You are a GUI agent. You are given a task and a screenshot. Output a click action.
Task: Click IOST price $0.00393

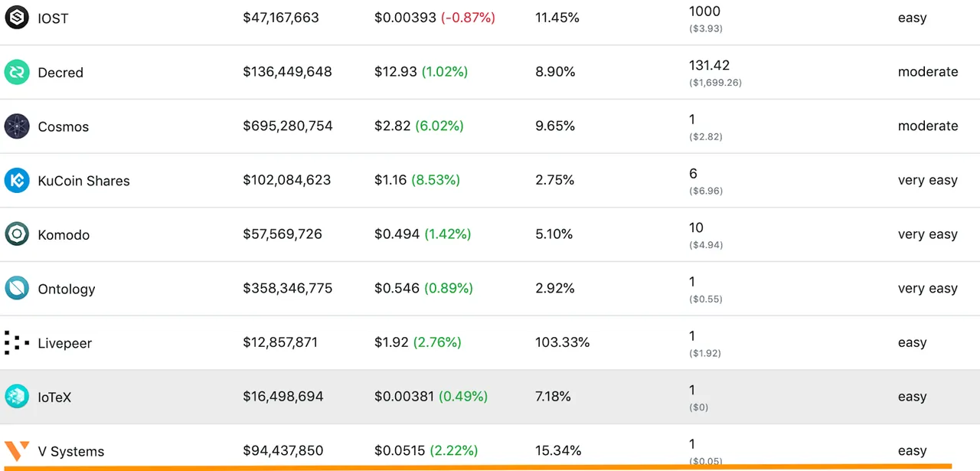click(405, 18)
